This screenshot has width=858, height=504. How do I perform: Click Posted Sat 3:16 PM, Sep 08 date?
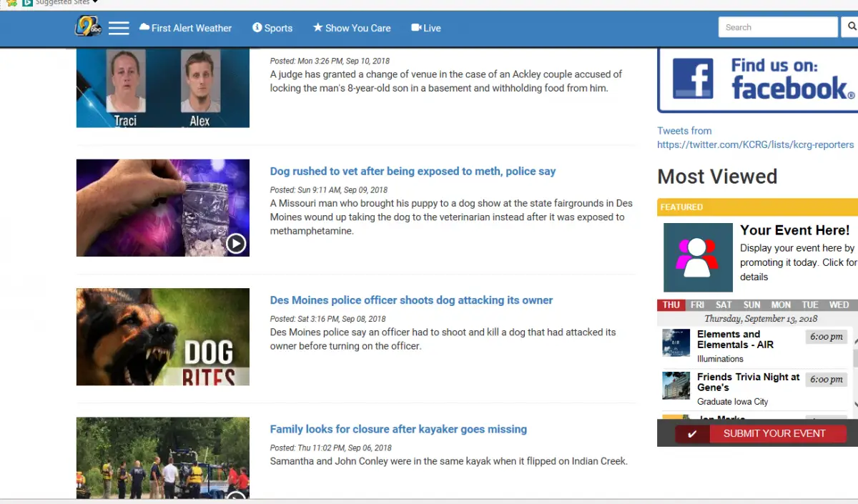pyautogui.click(x=327, y=319)
